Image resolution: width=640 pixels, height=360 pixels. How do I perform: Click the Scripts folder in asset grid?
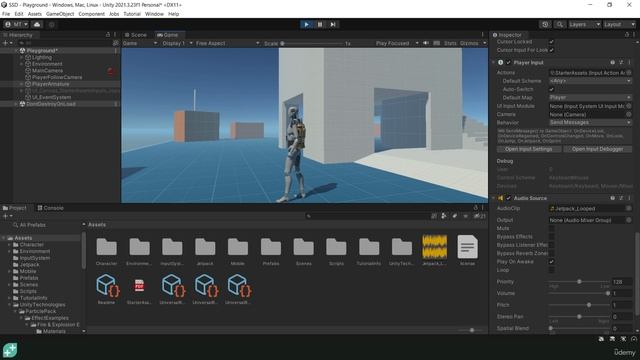coord(336,247)
